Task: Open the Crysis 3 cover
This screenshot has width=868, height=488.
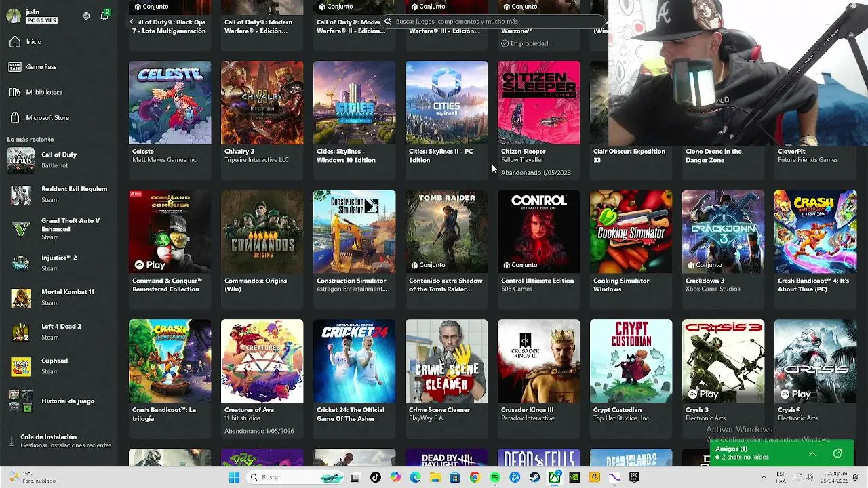Action: pyautogui.click(x=723, y=361)
